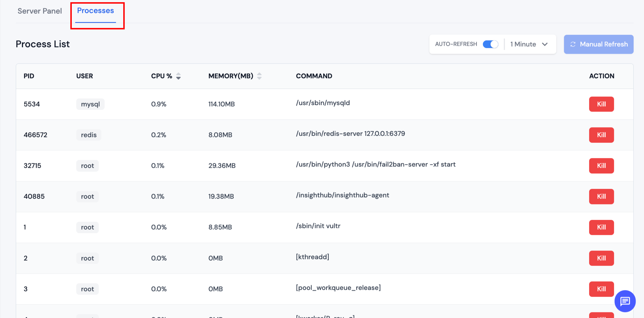Kill the [pool_workqueue_release] process

(601, 289)
